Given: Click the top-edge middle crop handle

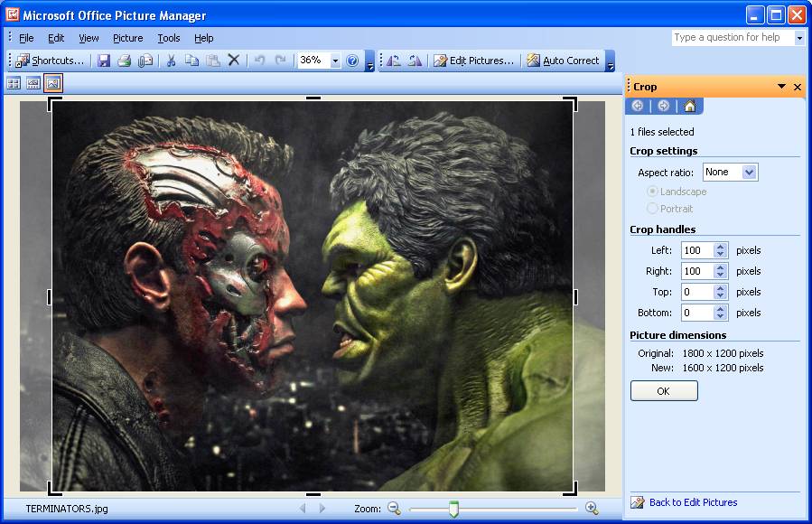Looking at the screenshot, I should point(313,98).
